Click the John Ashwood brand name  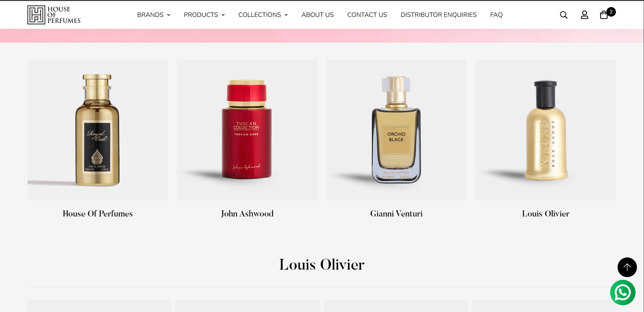(x=247, y=214)
